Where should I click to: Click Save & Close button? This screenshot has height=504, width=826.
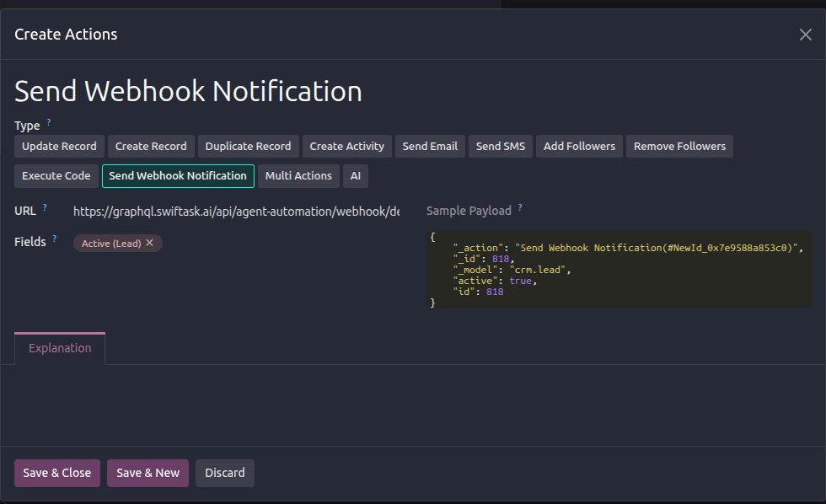57,473
